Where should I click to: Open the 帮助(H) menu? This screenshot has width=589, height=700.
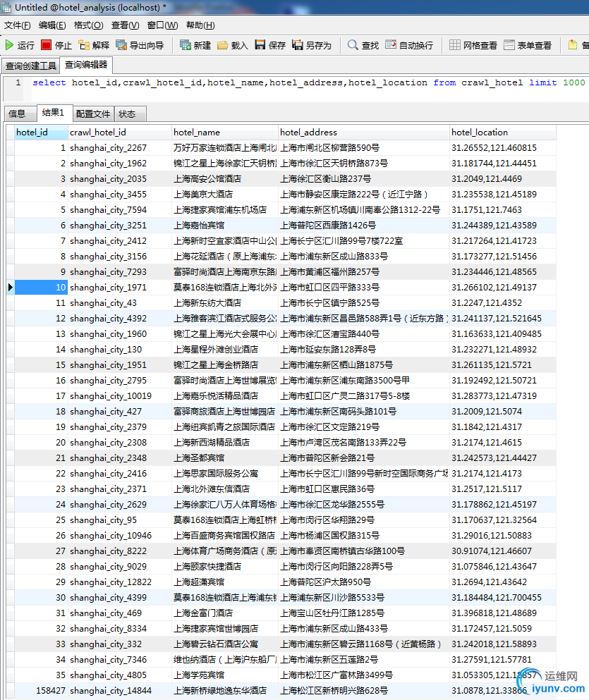click(x=200, y=25)
